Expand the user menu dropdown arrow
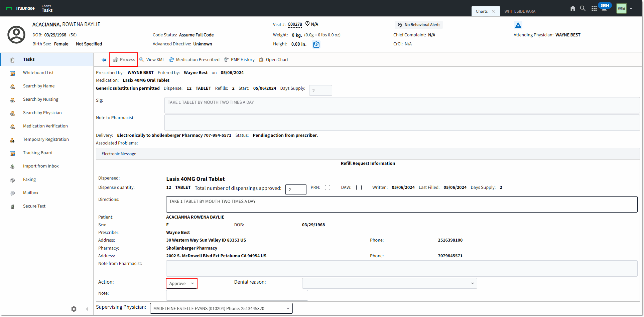Viewport: 644px width, 317px height. (631, 9)
